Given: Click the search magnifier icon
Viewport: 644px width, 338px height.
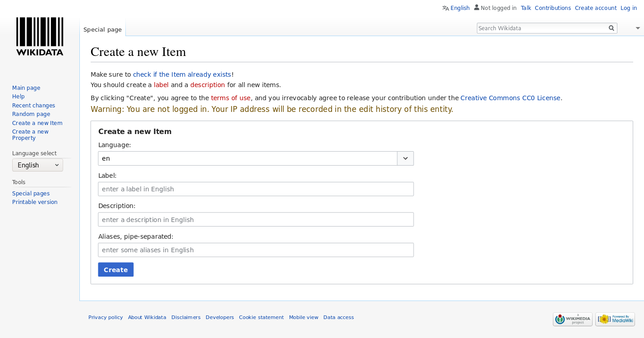Looking at the screenshot, I should click(612, 28).
